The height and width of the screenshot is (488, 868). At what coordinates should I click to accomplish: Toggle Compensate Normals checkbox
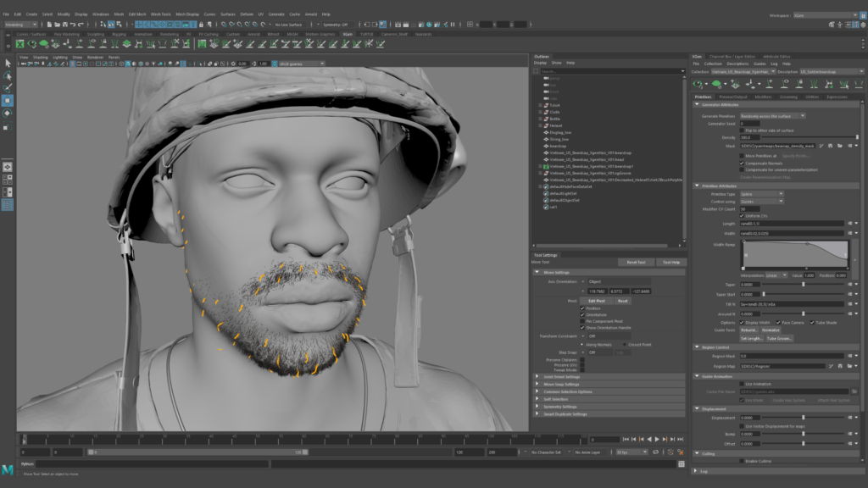743,163
